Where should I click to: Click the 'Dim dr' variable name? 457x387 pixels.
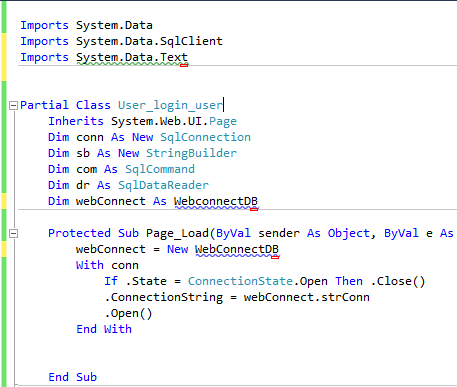[83, 185]
